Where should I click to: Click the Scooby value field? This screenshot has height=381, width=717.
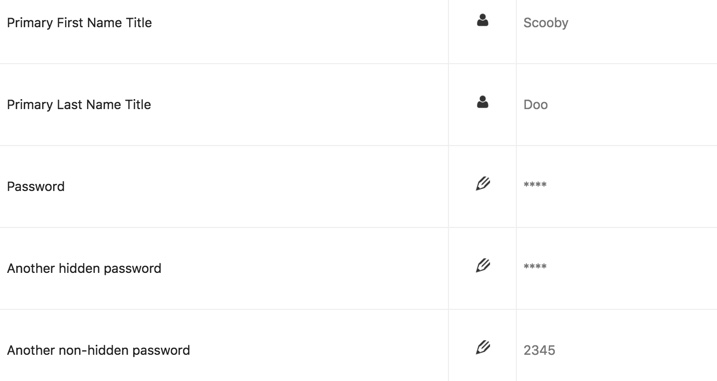click(546, 23)
